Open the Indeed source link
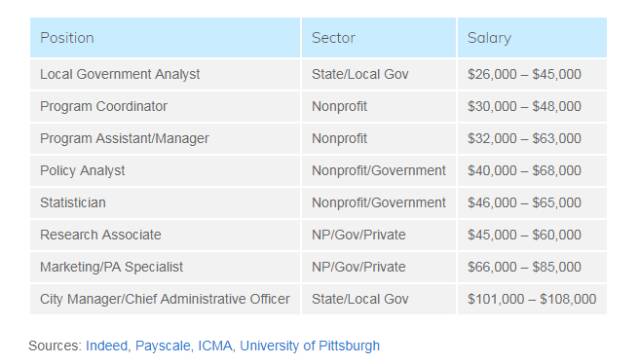Viewport: 640px width, 364px height. [107, 346]
